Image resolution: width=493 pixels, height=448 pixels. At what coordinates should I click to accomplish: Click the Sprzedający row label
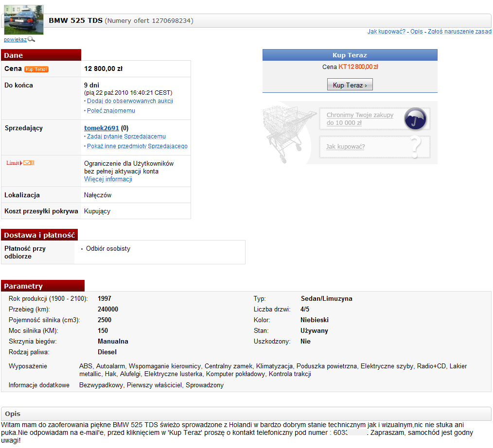coord(24,128)
